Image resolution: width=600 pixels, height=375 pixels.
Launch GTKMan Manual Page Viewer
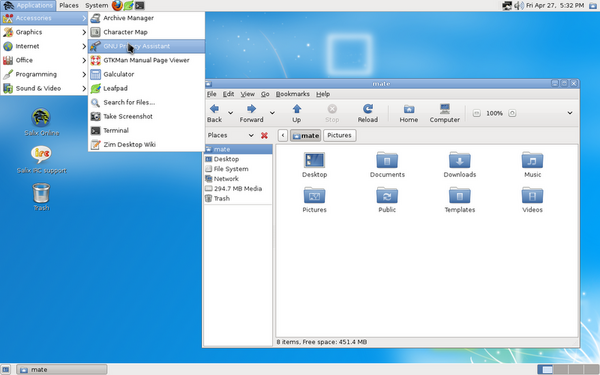[146, 60]
